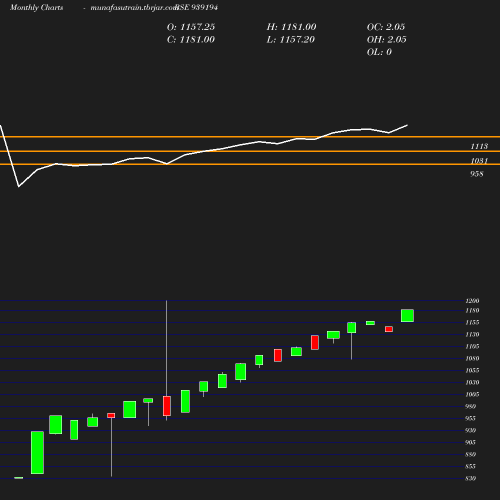Click the 1105 price axis label
The image size is (500, 500).
point(472,347)
